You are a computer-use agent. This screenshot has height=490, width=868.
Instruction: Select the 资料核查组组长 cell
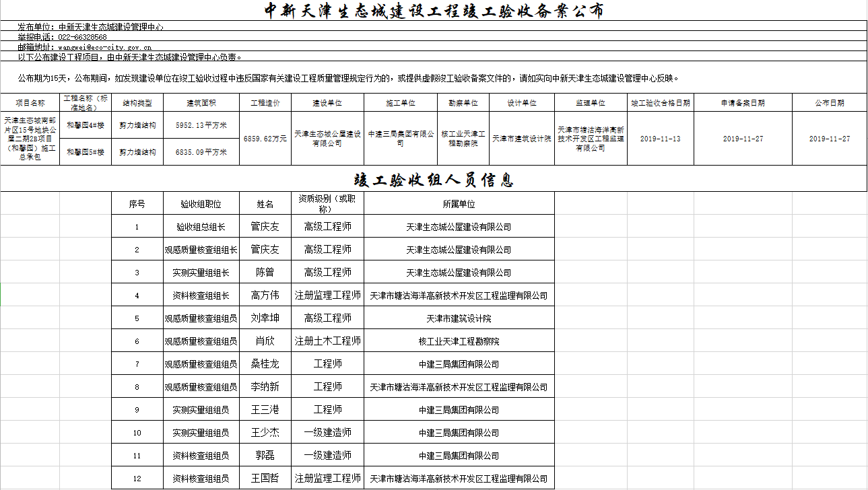pyautogui.click(x=201, y=295)
